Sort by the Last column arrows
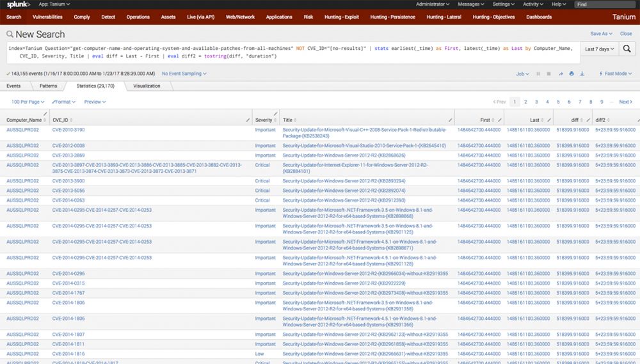 click(x=543, y=120)
